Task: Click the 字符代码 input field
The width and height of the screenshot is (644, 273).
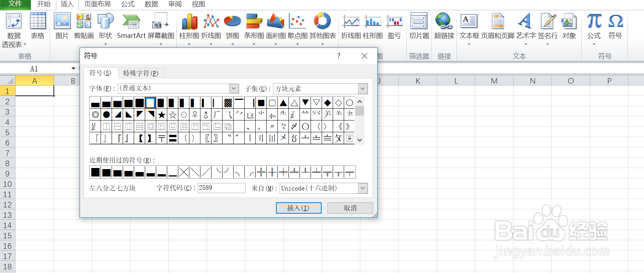Action: (x=221, y=188)
